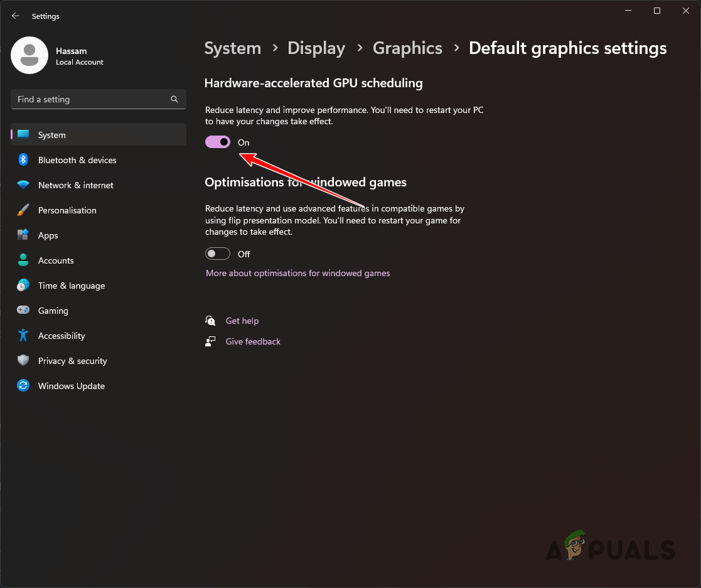Open More about optimisations for windowed games
This screenshot has height=588, width=701.
point(297,273)
